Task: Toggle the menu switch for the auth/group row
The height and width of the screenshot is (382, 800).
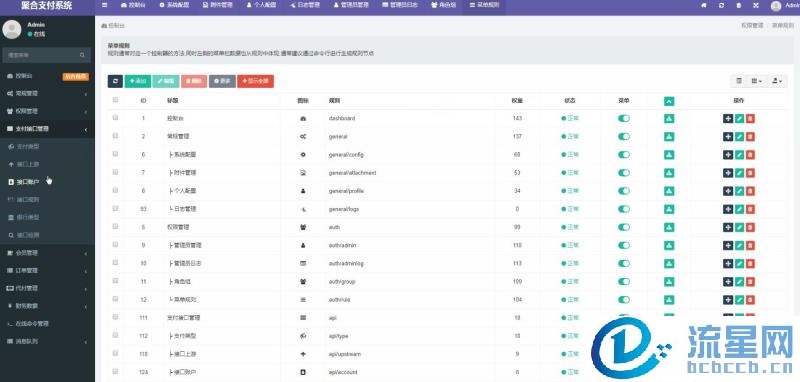Action: [623, 282]
